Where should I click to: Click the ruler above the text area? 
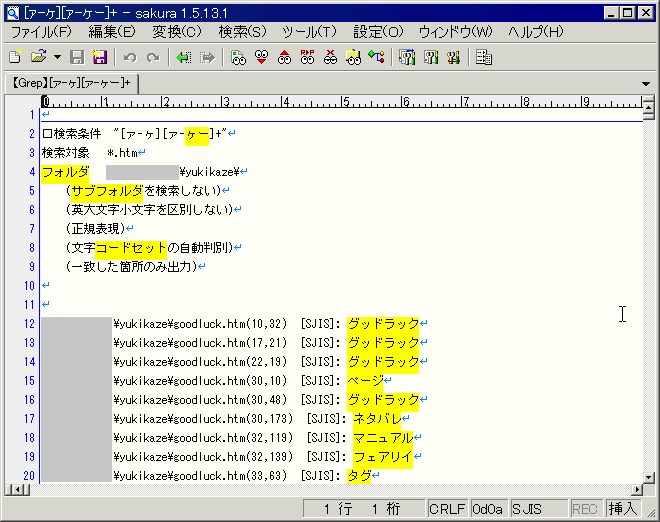point(342,101)
